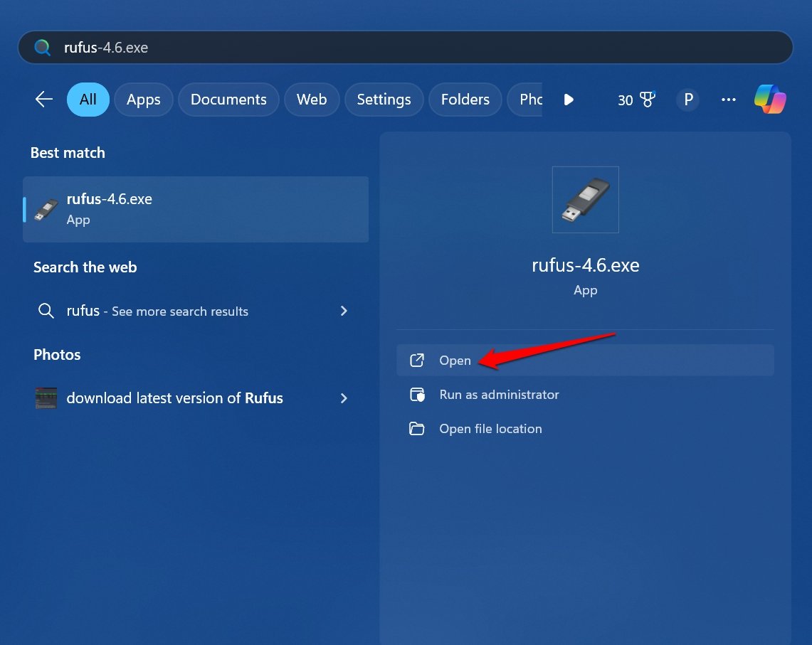
Task: Switch to the Folders filter tab
Action: [x=465, y=100]
